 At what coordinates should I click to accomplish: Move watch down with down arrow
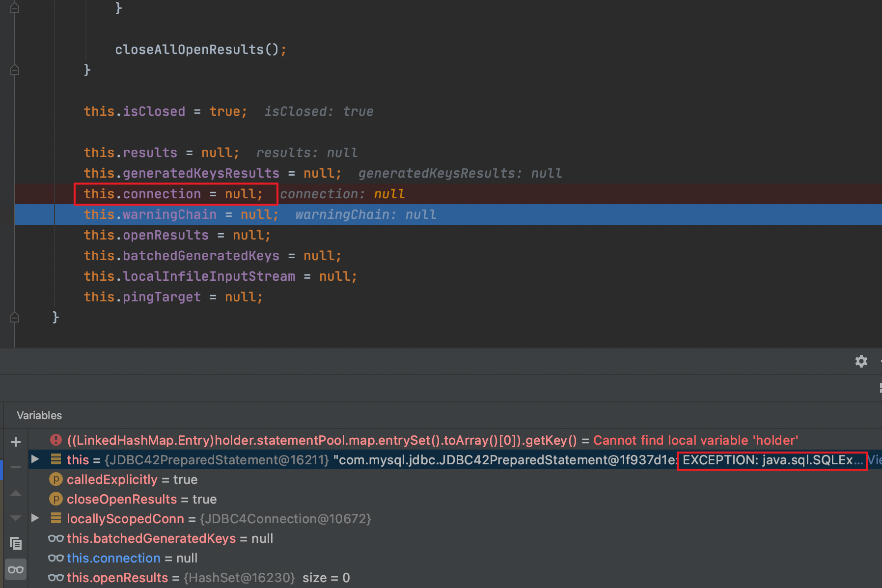pyautogui.click(x=16, y=518)
